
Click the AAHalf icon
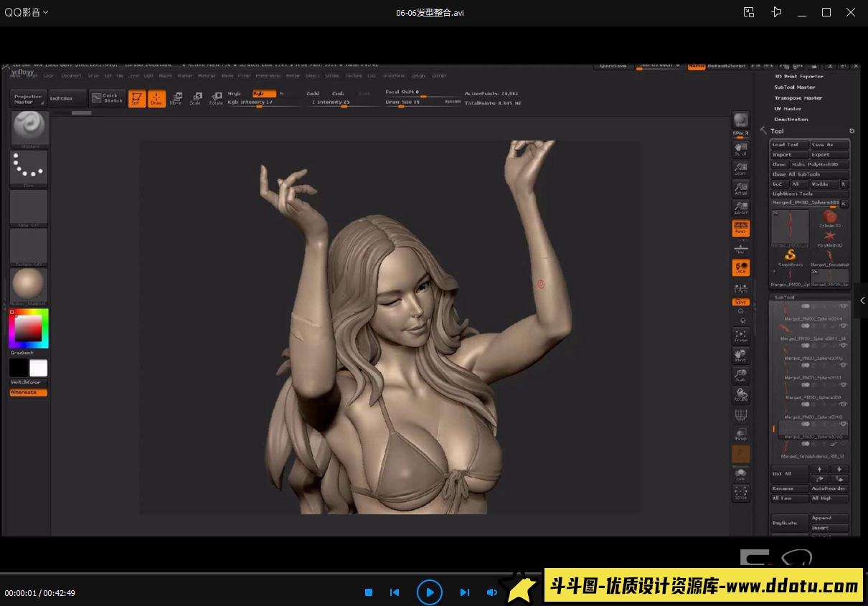coord(741,208)
